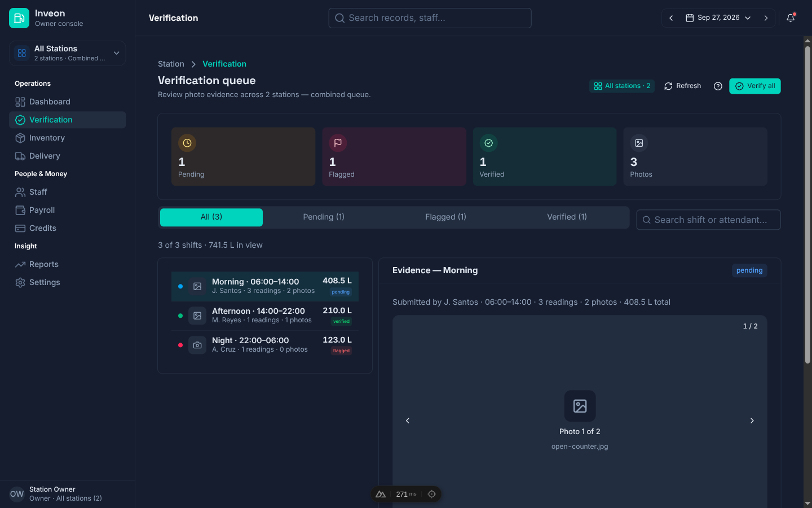812x508 pixels.
Task: Open Payroll in the sidebar
Action: click(68, 210)
